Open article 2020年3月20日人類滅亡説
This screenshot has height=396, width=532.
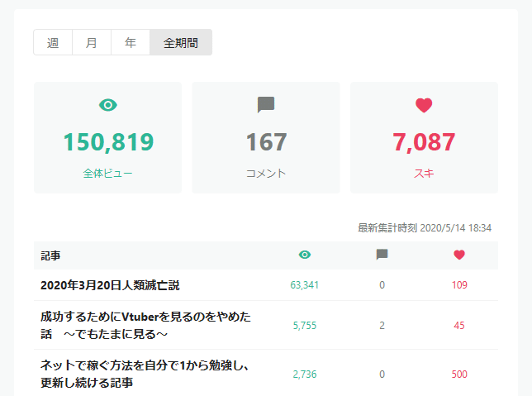(110, 285)
